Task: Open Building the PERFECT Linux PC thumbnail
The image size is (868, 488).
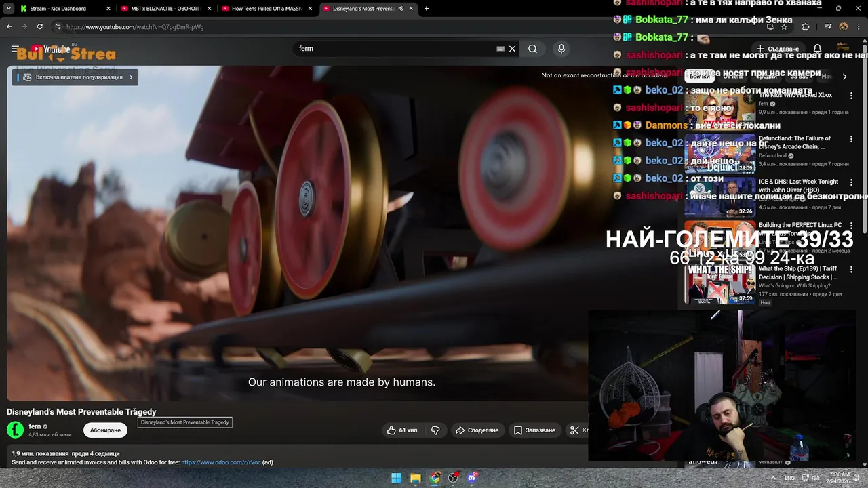Action: (x=719, y=240)
